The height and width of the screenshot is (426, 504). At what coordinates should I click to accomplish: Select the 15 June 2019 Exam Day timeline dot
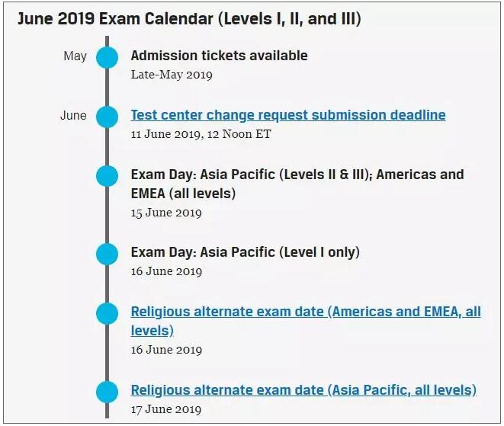click(108, 176)
